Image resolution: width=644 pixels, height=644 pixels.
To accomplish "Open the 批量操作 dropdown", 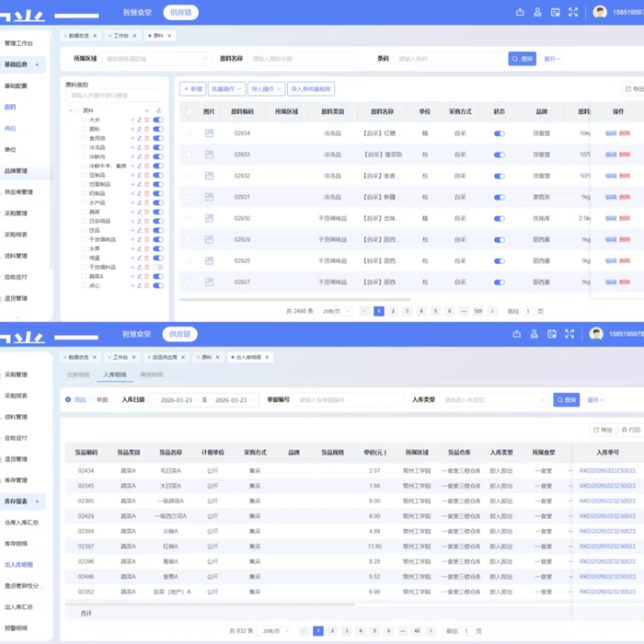I will click(x=225, y=89).
